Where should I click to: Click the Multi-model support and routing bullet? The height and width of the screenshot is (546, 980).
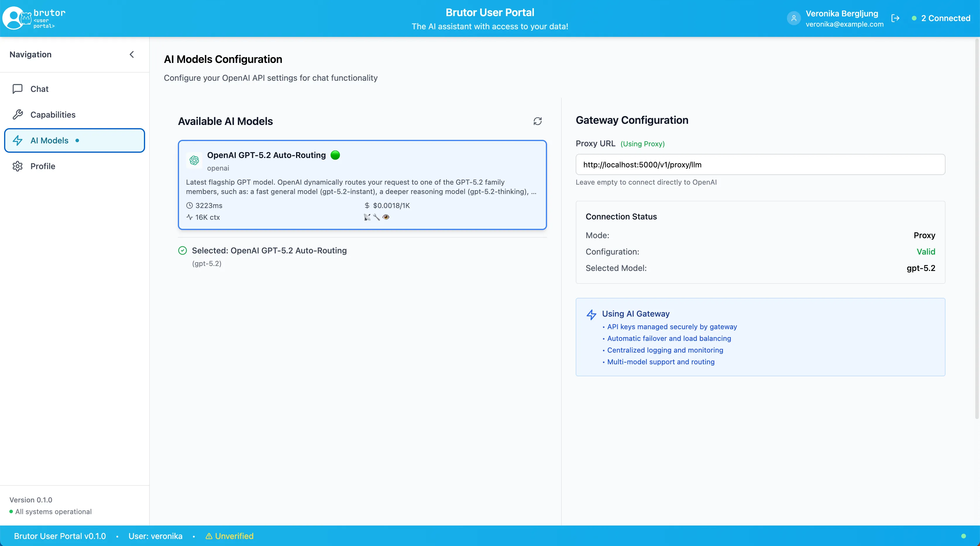pyautogui.click(x=661, y=362)
